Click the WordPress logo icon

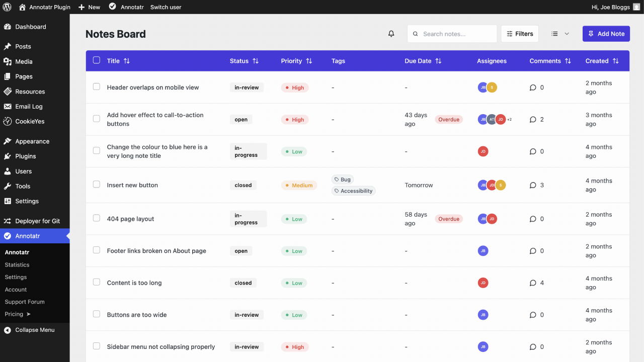[7, 7]
